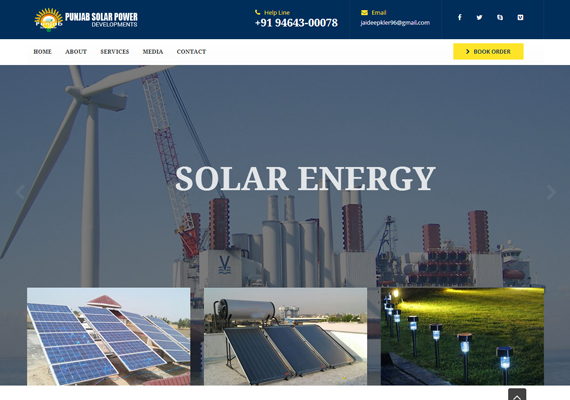Screen dimensions: 570x400
Task: Click the jaideep gmail email address
Action: tap(395, 23)
